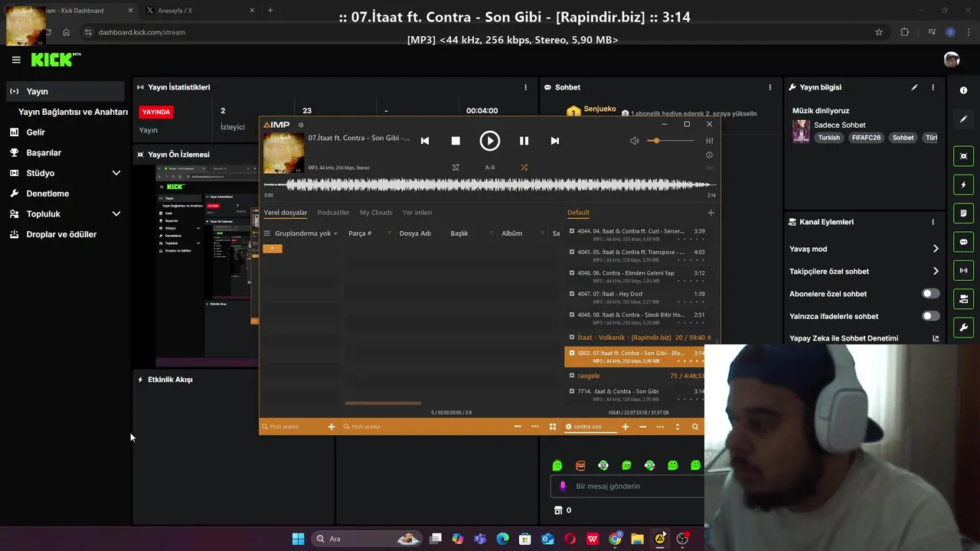
Task: Open Kick hamburger menu
Action: click(16, 60)
